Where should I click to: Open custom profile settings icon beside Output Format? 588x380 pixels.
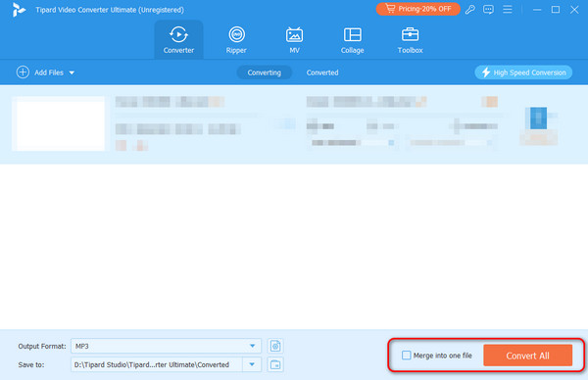[x=275, y=346]
